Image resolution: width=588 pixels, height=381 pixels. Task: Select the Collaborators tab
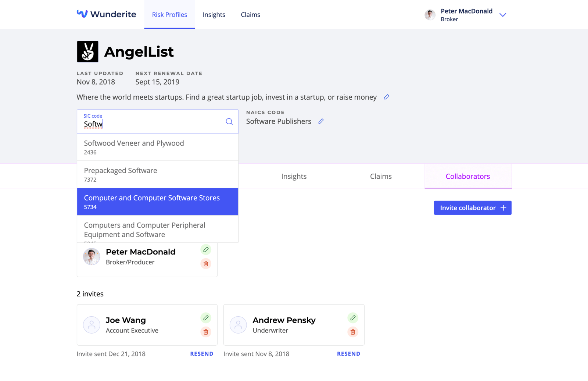click(x=468, y=176)
